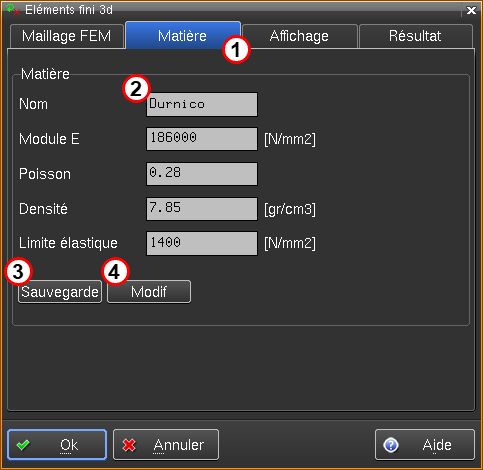Screen dimensions: 483x470
Task: Click the red cross icon on Annuler
Action: 129,445
